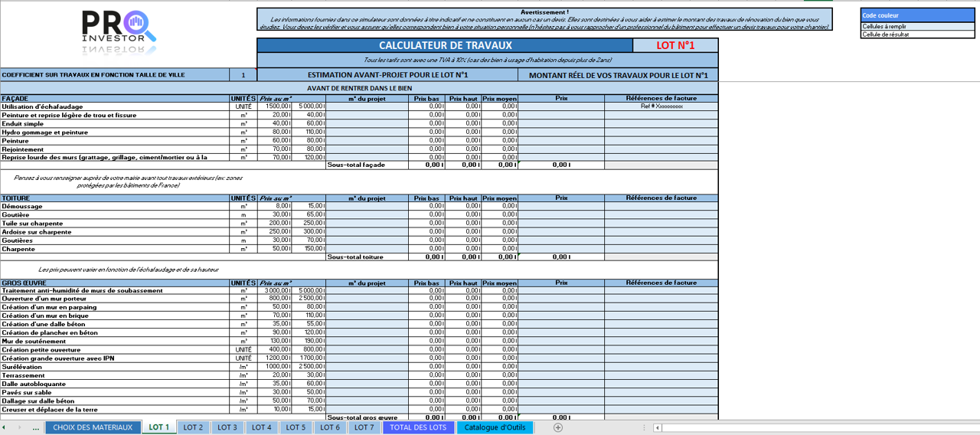
Task: Select m² du projet cell for Surélévation
Action: (367, 367)
